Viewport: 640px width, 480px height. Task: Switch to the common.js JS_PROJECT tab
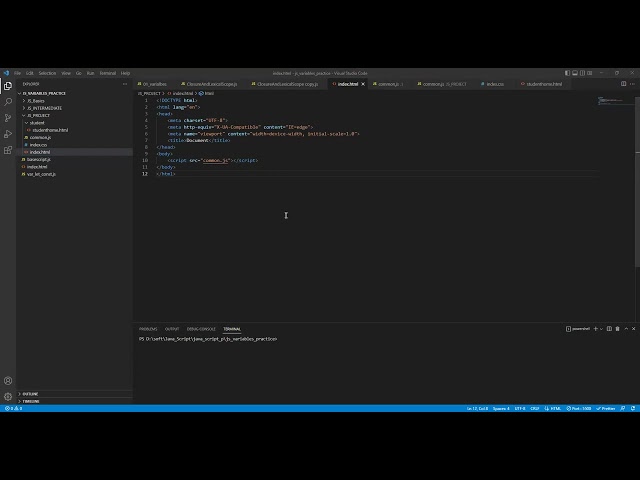coord(442,84)
